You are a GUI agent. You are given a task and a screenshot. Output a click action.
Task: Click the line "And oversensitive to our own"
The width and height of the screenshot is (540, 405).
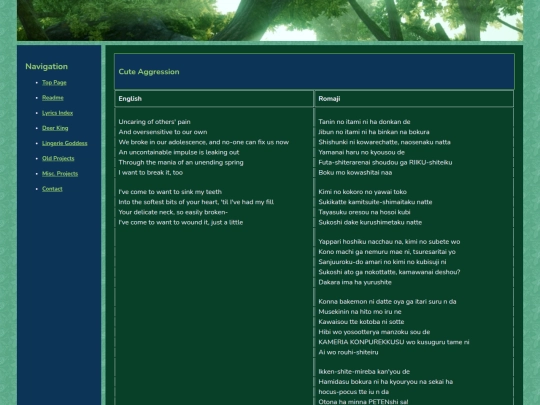pyautogui.click(x=163, y=132)
